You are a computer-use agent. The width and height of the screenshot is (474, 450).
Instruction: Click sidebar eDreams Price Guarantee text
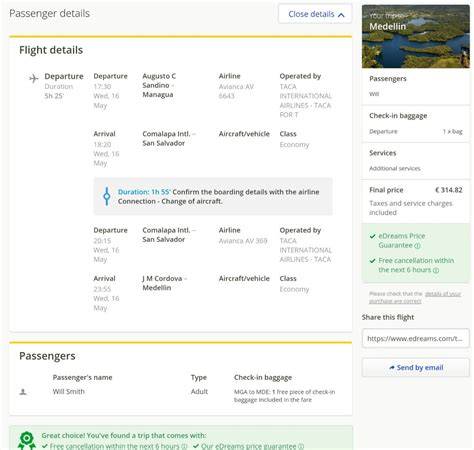pos(402,241)
